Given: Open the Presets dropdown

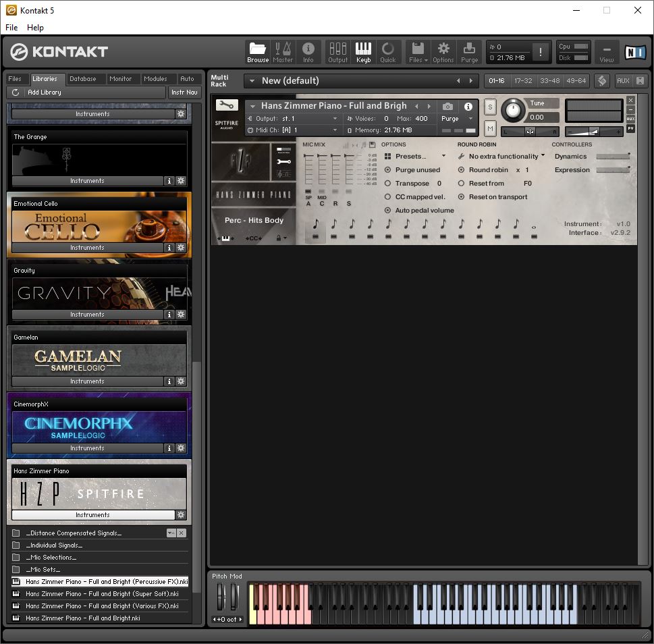Looking at the screenshot, I should [x=444, y=156].
